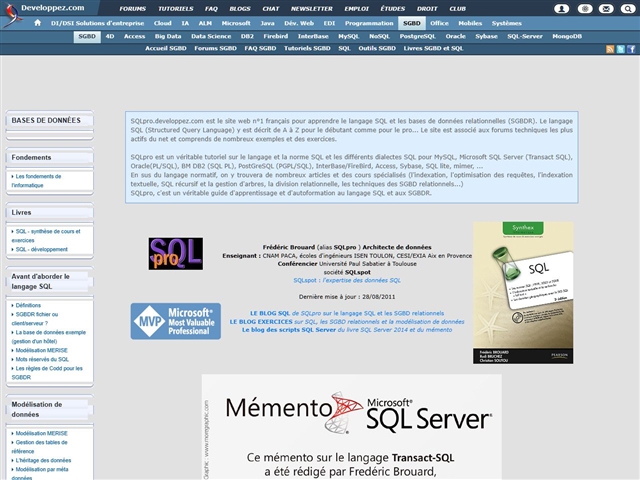The width and height of the screenshot is (640, 480).
Task: Open the Twitter icon
Action: pos(620,49)
